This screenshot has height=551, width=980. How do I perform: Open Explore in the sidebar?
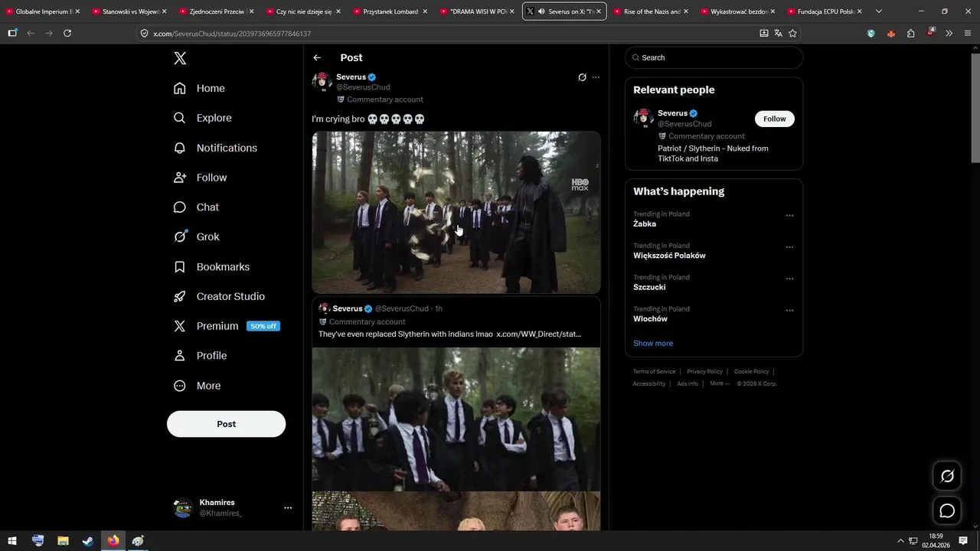tap(202, 118)
